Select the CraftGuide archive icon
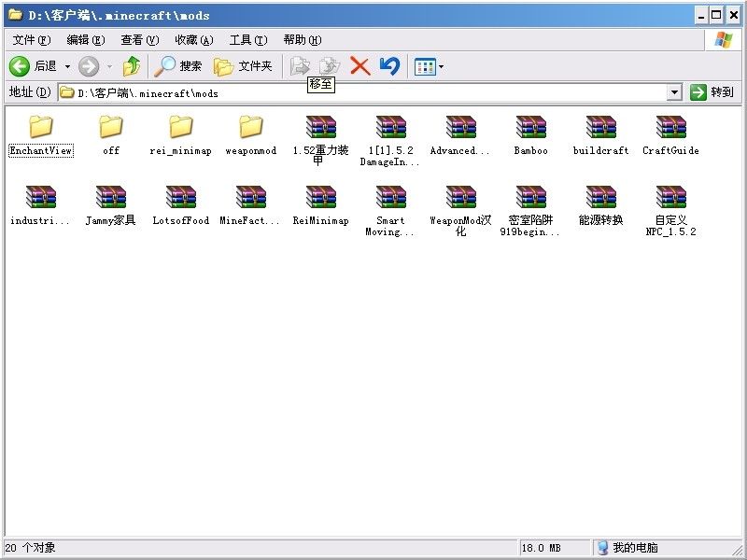747x560 pixels. tap(671, 127)
